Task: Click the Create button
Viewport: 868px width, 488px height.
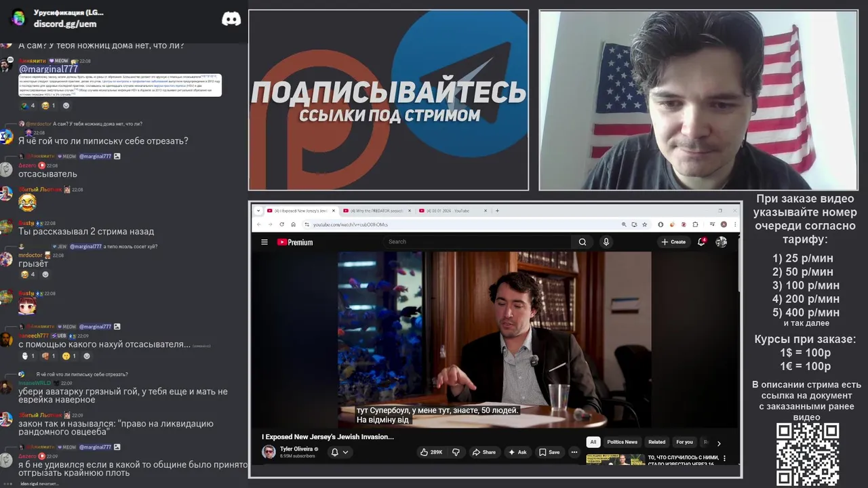Action: (673, 242)
